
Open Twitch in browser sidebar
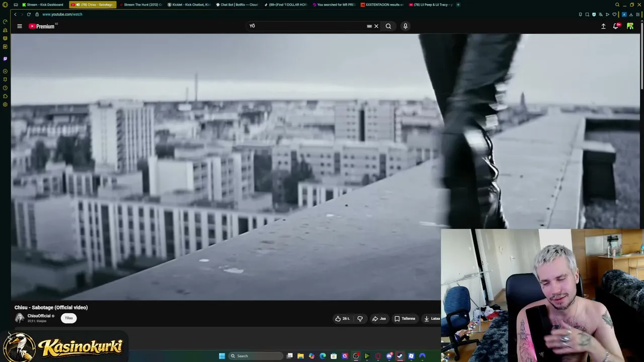(5, 59)
